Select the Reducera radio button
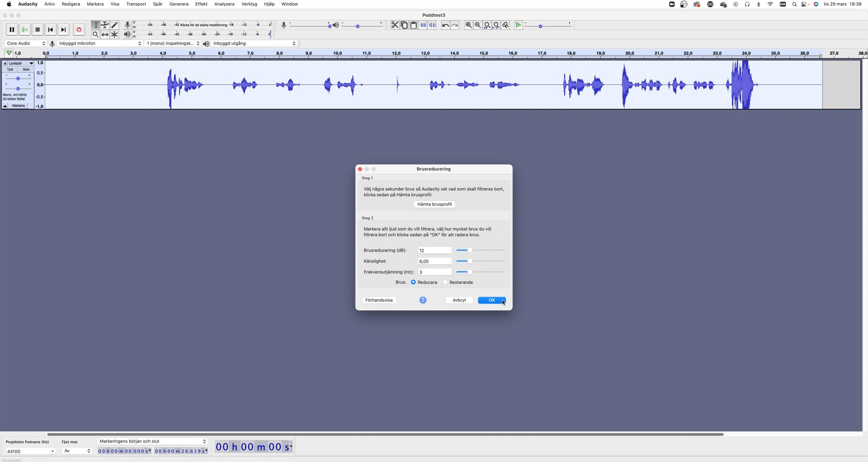The height and width of the screenshot is (462, 868). point(413,282)
